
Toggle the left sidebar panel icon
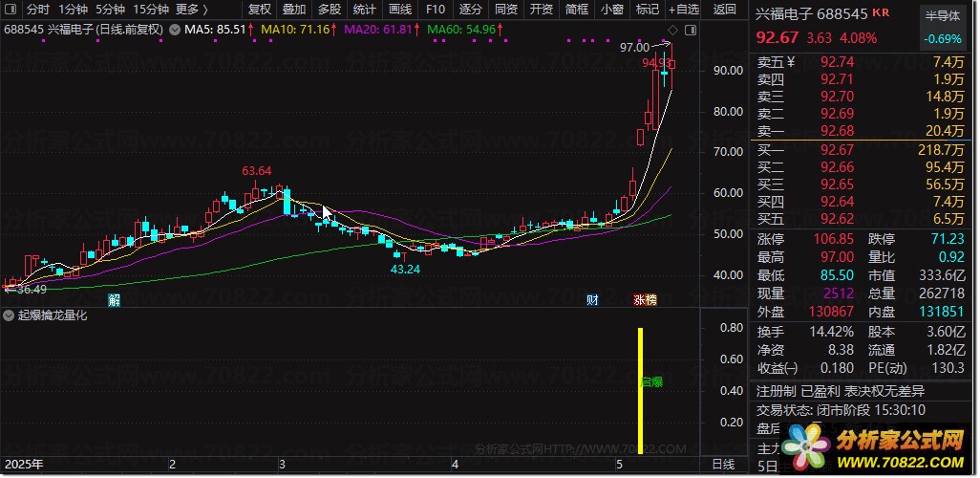coord(11,10)
